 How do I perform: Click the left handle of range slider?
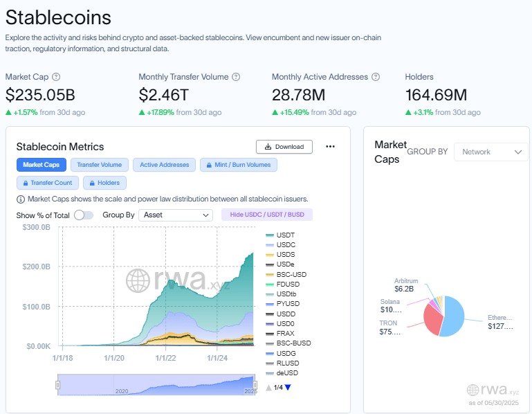click(57, 385)
